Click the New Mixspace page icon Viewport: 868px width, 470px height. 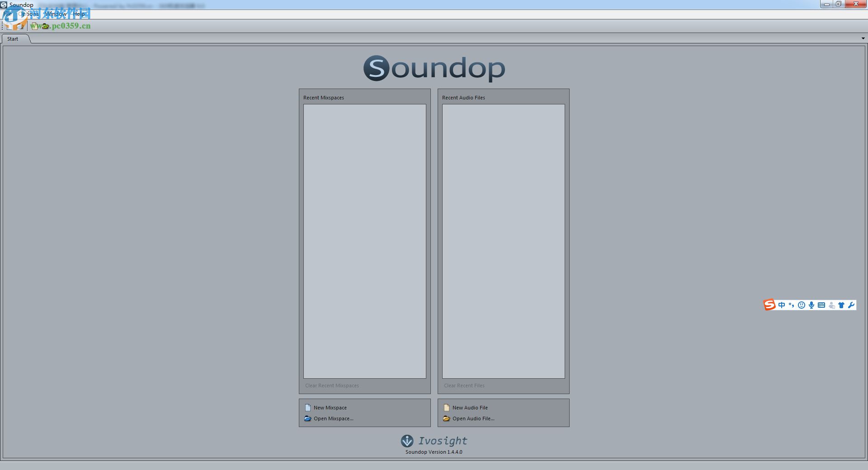[x=308, y=408]
